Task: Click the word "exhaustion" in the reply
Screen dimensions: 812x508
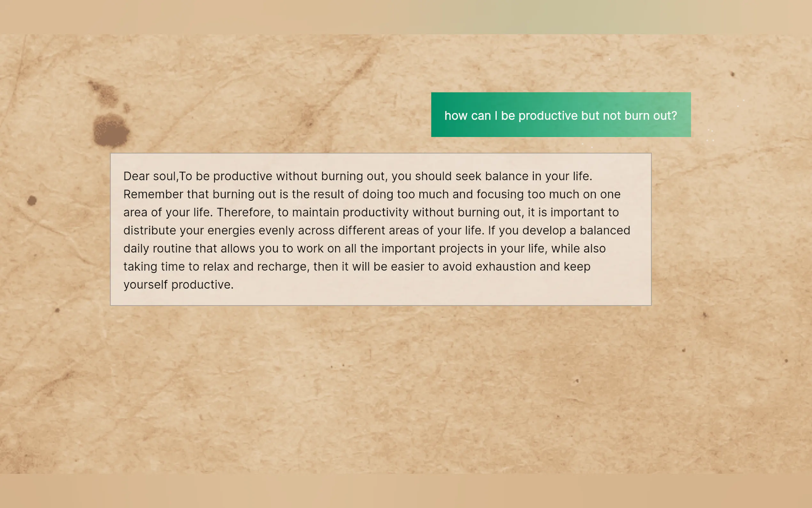Action: coord(505,267)
